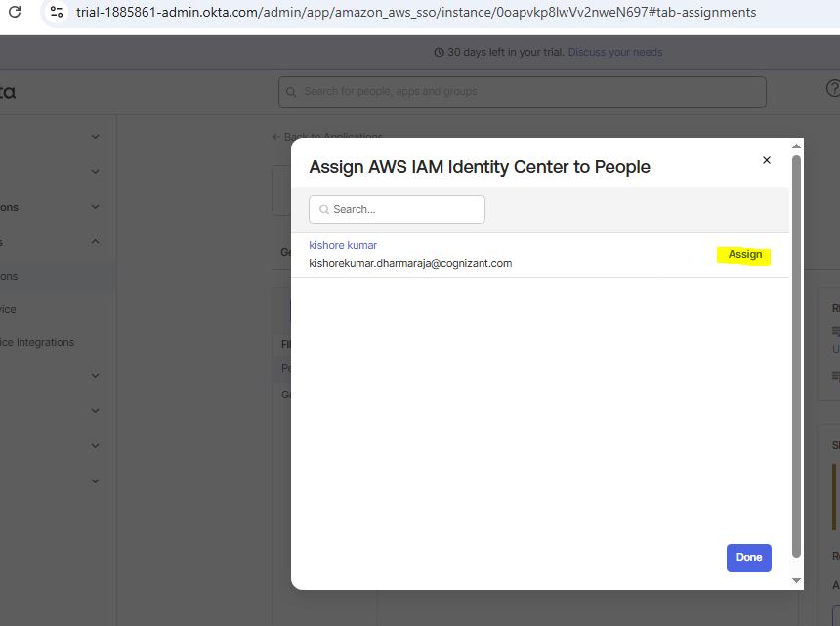Expand the bottom-most sidebar section chevron

pyautogui.click(x=95, y=480)
